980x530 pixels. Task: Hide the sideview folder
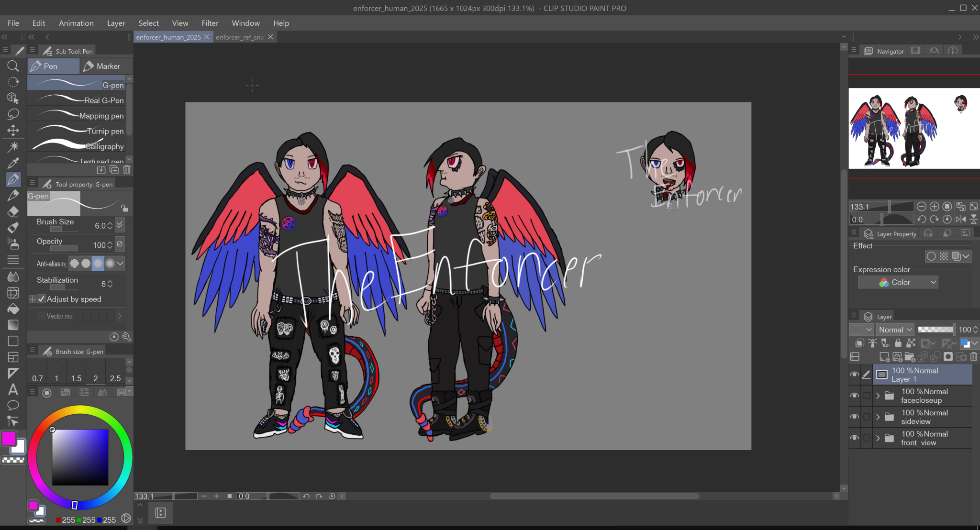click(854, 417)
